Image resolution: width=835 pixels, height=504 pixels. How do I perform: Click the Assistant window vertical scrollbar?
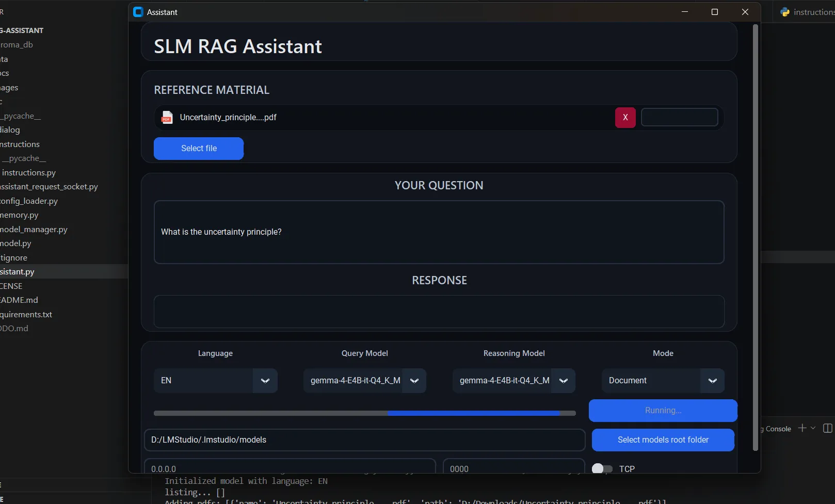756,237
